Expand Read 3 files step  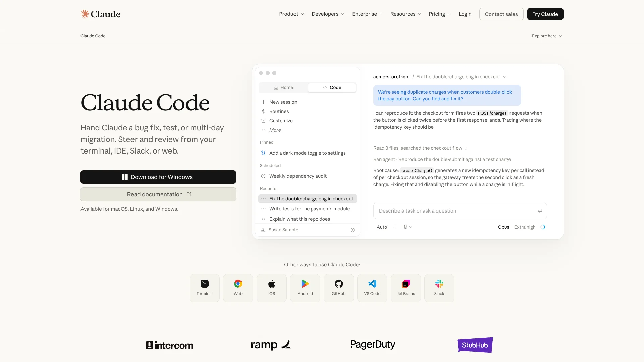tap(420, 148)
